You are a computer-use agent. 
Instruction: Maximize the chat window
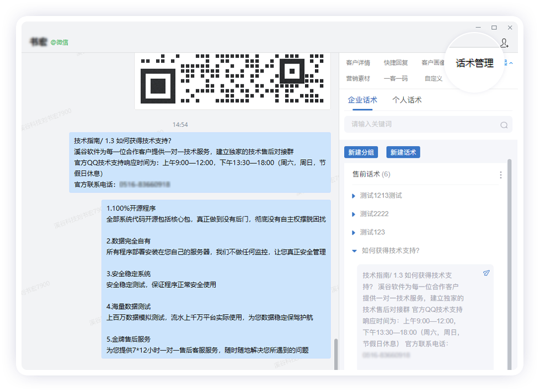tap(494, 28)
